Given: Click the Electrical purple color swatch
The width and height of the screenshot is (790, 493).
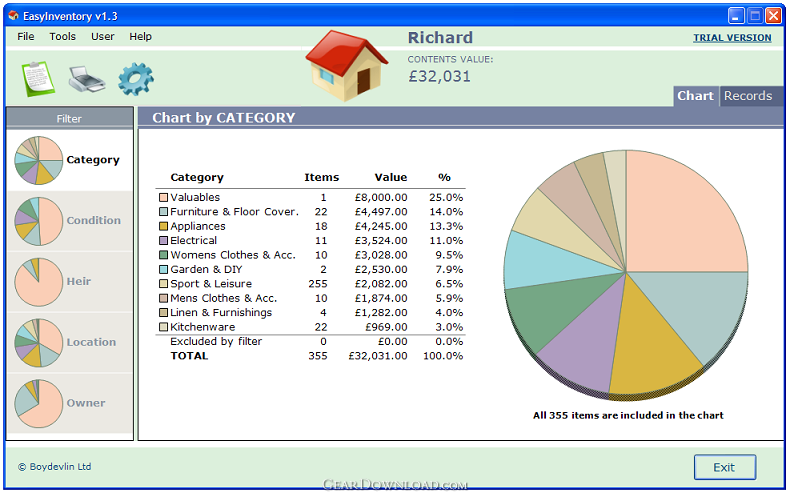Looking at the screenshot, I should tap(163, 241).
